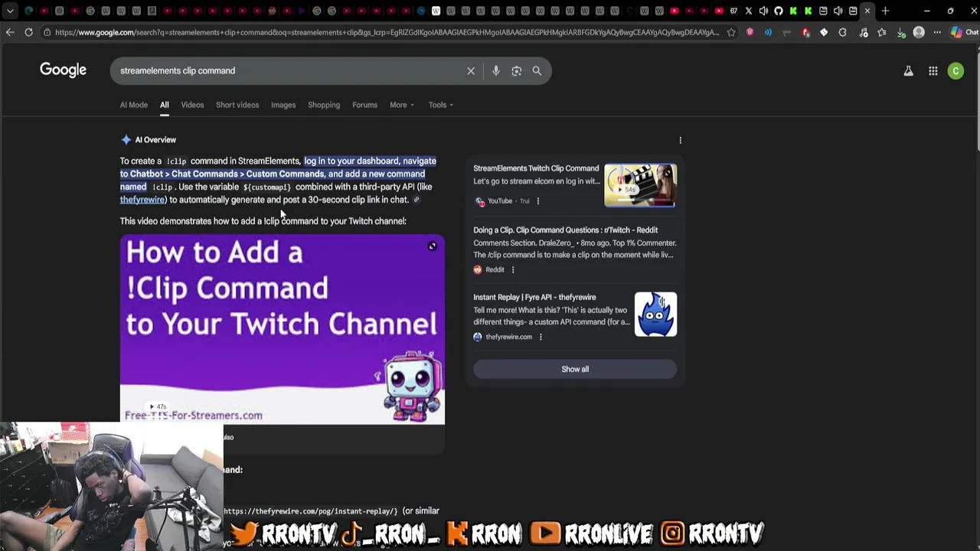Click the AI Overview sparkle label
The height and width of the screenshot is (551, 980).
click(x=149, y=140)
